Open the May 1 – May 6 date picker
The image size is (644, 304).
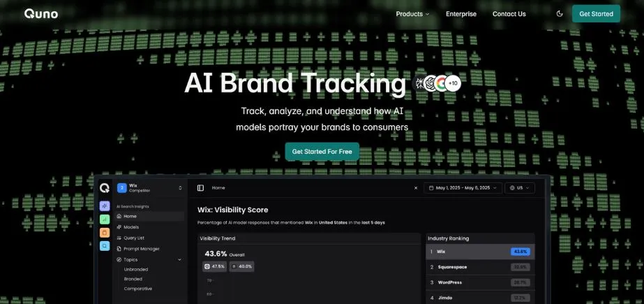point(463,187)
